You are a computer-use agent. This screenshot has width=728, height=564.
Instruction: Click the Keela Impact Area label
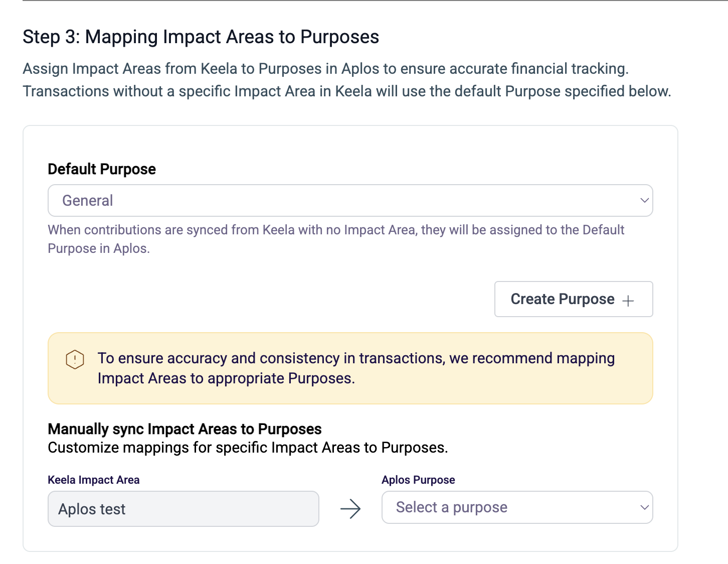tap(94, 480)
